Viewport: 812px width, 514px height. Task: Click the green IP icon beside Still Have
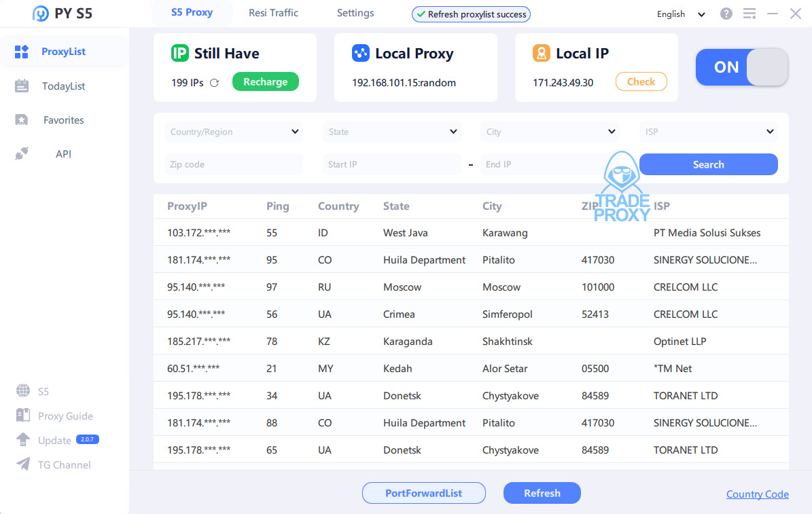tap(179, 53)
